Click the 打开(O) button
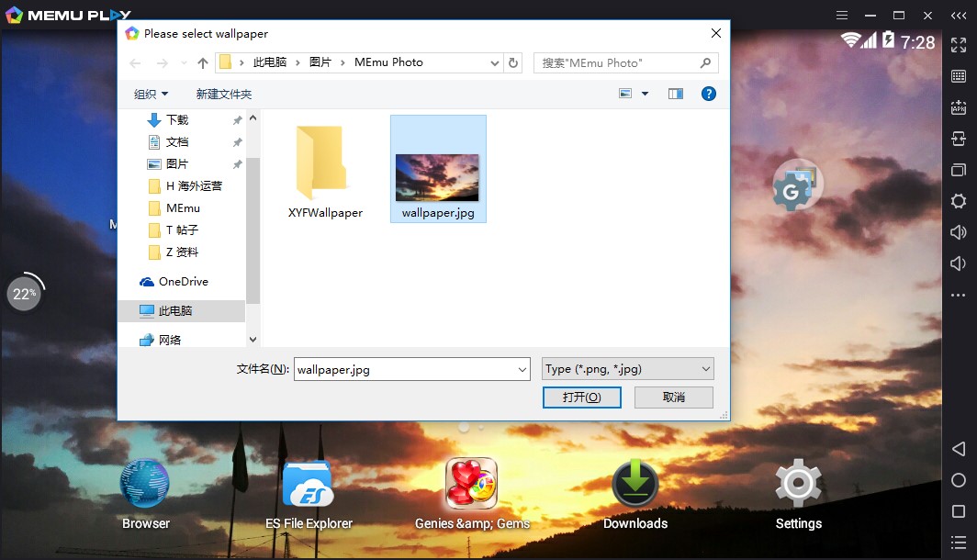977x560 pixels. tap(581, 397)
